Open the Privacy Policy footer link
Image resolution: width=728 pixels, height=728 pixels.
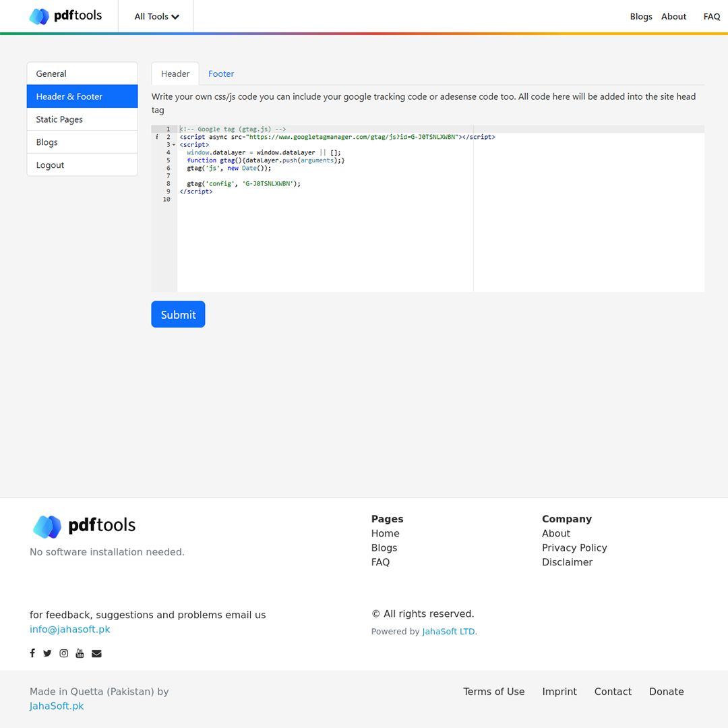[574, 547]
